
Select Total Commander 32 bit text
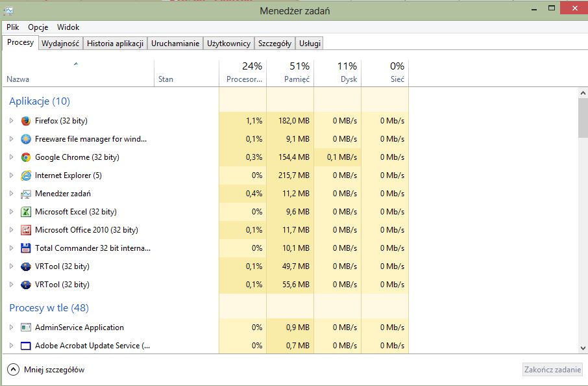coord(93,248)
